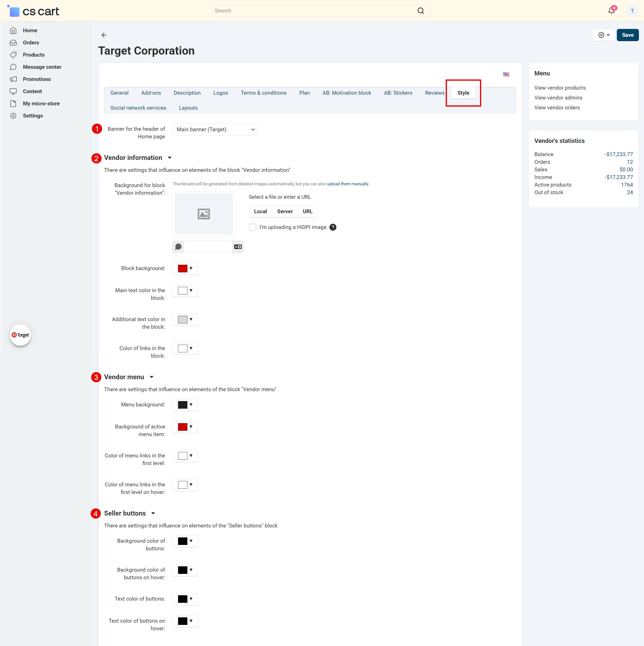The height and width of the screenshot is (646, 644).
Task: Collapse the Vendor information section
Action: [170, 157]
